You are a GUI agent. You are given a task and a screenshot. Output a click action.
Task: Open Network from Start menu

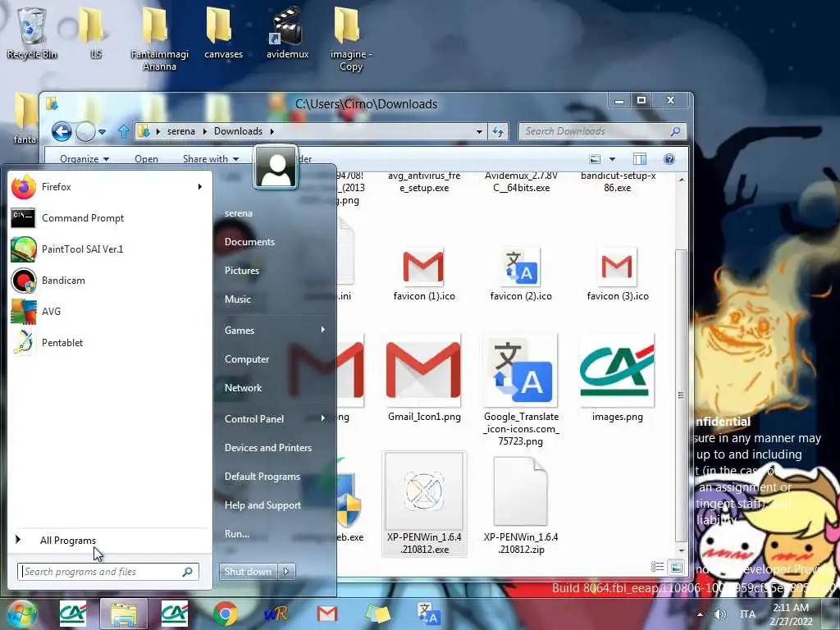coord(243,388)
